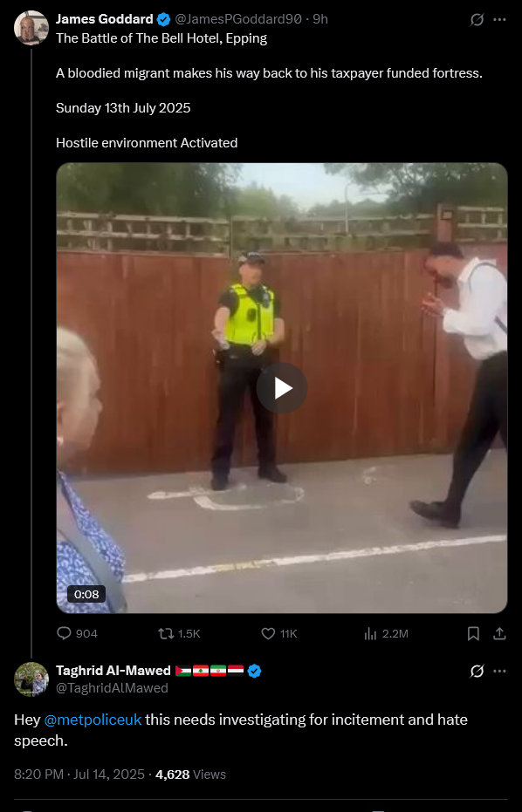Screen dimensions: 522x812
Task: Click the @metpoliceuk mention link
Action: [x=93, y=720]
